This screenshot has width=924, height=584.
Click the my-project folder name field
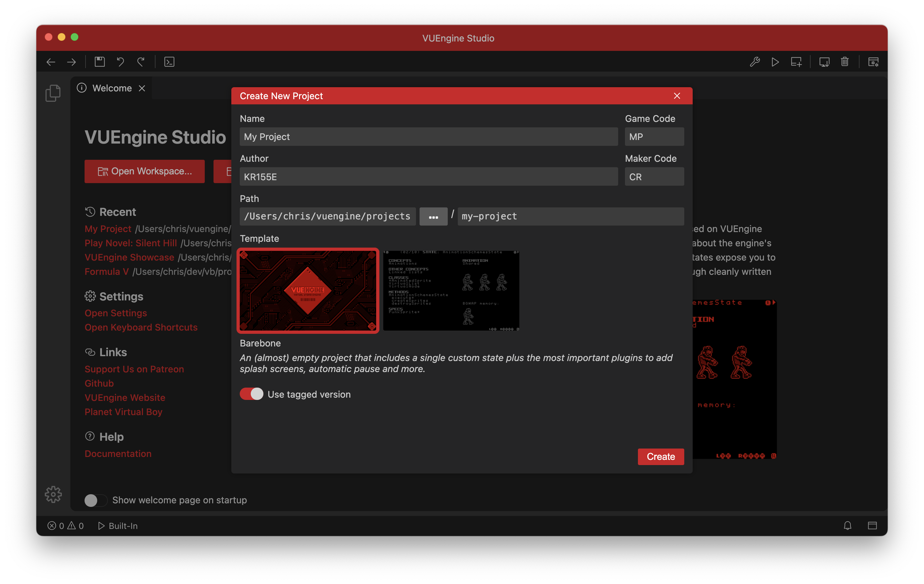click(571, 216)
